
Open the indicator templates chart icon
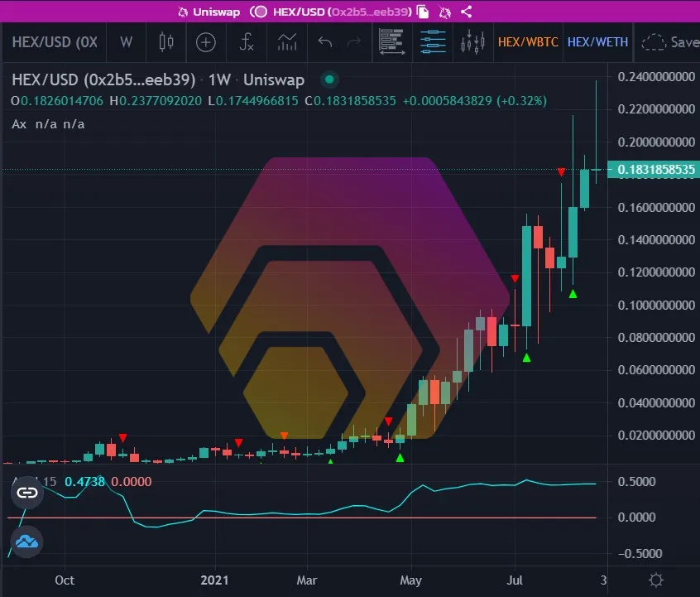pos(287,42)
